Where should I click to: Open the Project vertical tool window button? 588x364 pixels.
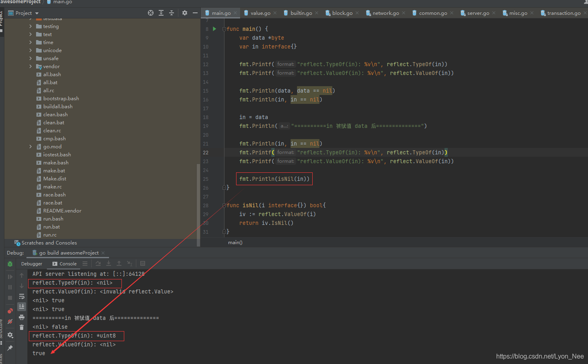point(2,22)
